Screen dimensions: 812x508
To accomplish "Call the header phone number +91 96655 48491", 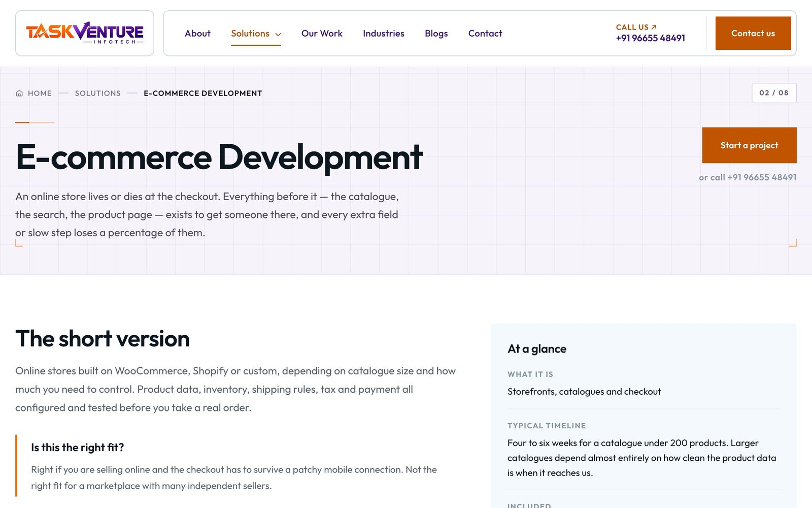I will (650, 38).
